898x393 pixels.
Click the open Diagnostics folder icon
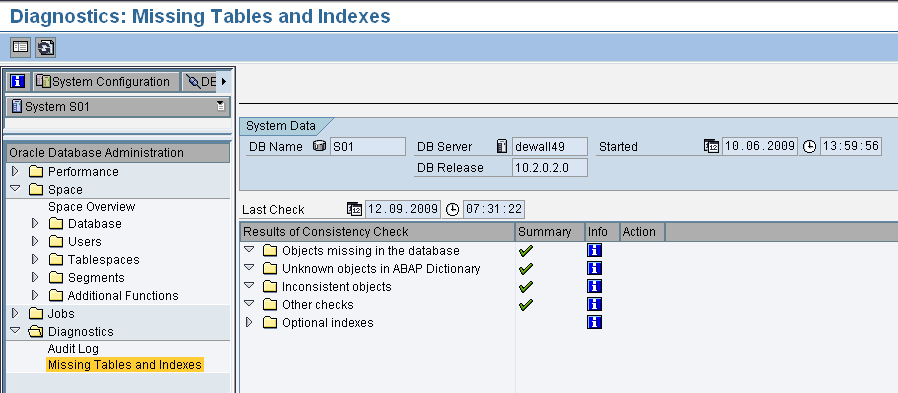[36, 331]
